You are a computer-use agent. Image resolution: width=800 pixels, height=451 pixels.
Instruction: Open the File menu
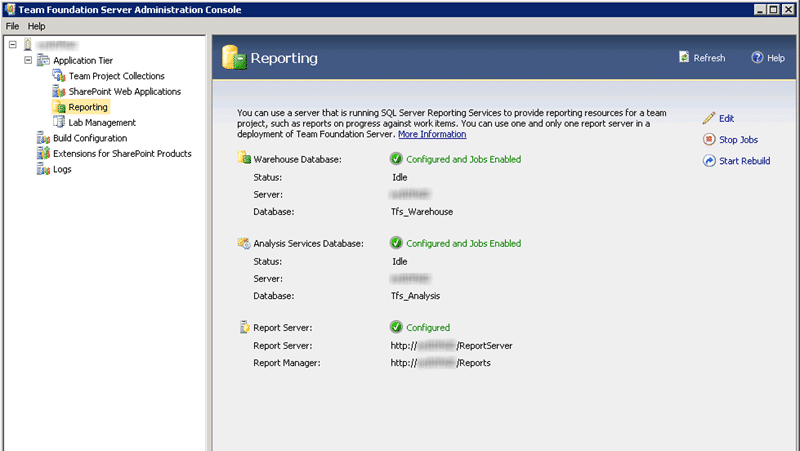(x=12, y=26)
